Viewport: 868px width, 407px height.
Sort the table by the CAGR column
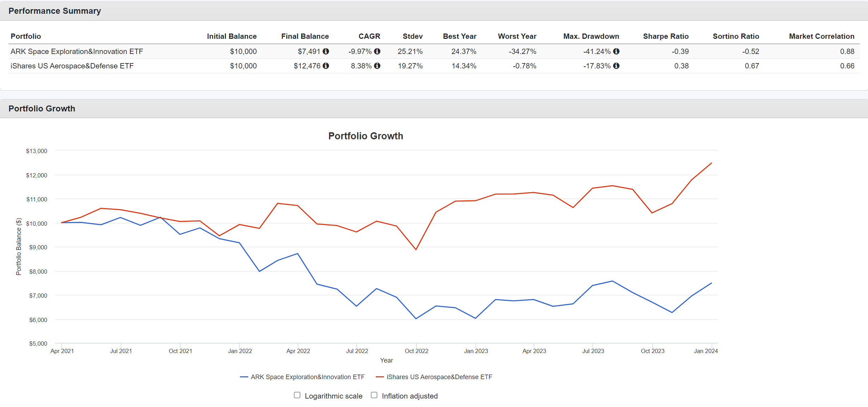369,36
